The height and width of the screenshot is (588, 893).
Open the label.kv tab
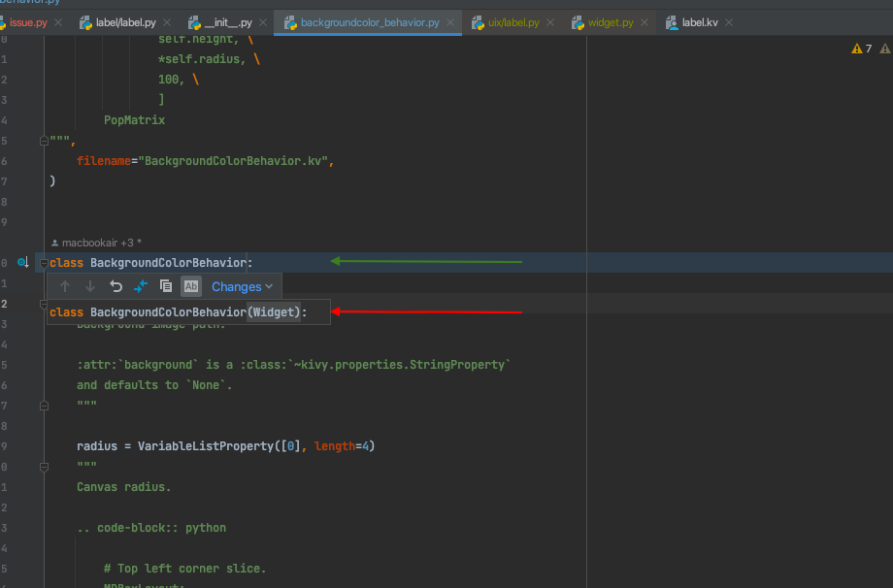(700, 22)
